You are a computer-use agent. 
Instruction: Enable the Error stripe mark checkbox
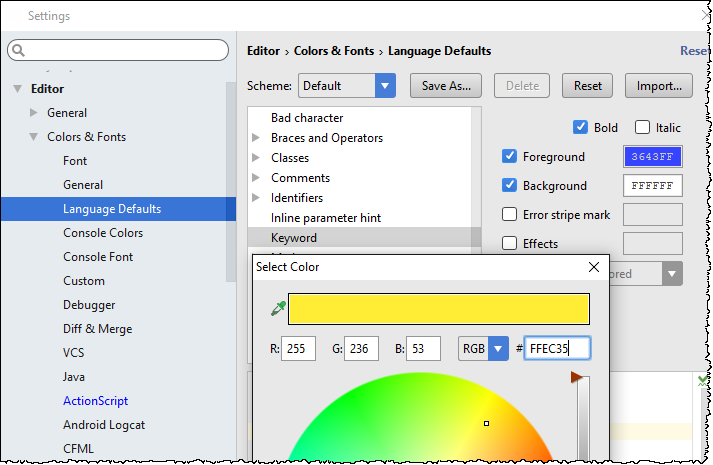click(x=510, y=214)
